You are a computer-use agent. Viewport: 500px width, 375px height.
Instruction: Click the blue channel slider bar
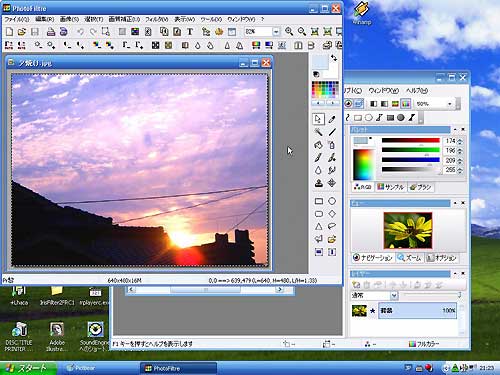(x=411, y=160)
